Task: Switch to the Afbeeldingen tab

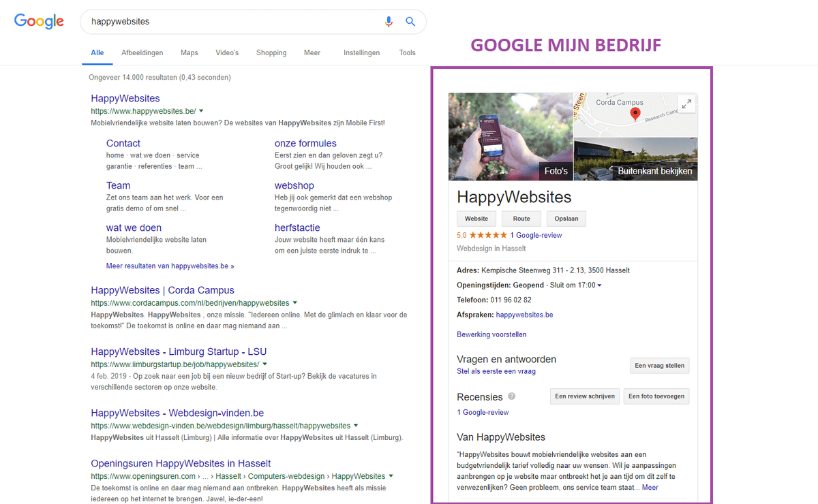Action: pyautogui.click(x=142, y=52)
